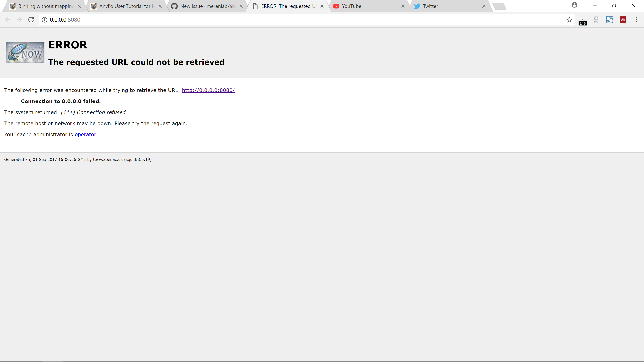Click the operator administrator link

tap(85, 134)
